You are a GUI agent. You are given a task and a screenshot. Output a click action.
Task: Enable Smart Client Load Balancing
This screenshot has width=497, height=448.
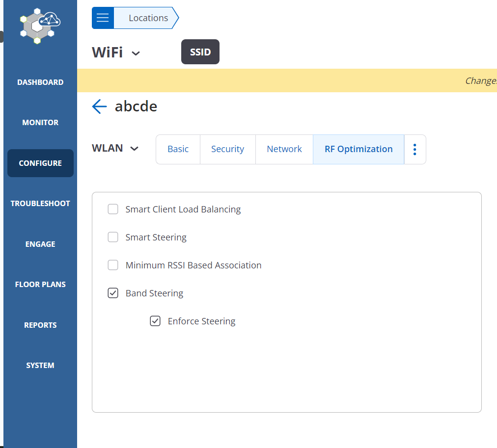pyautogui.click(x=113, y=209)
